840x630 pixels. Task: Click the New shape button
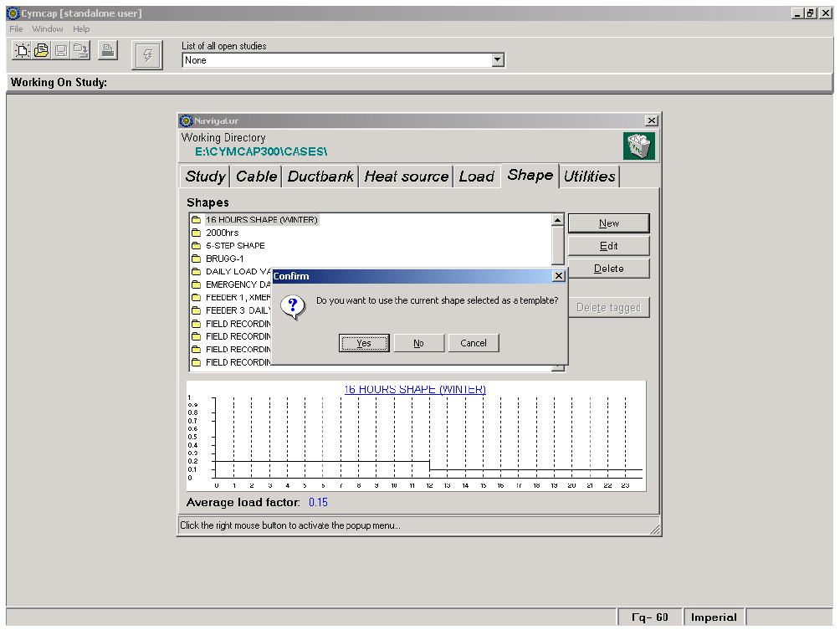click(x=608, y=223)
